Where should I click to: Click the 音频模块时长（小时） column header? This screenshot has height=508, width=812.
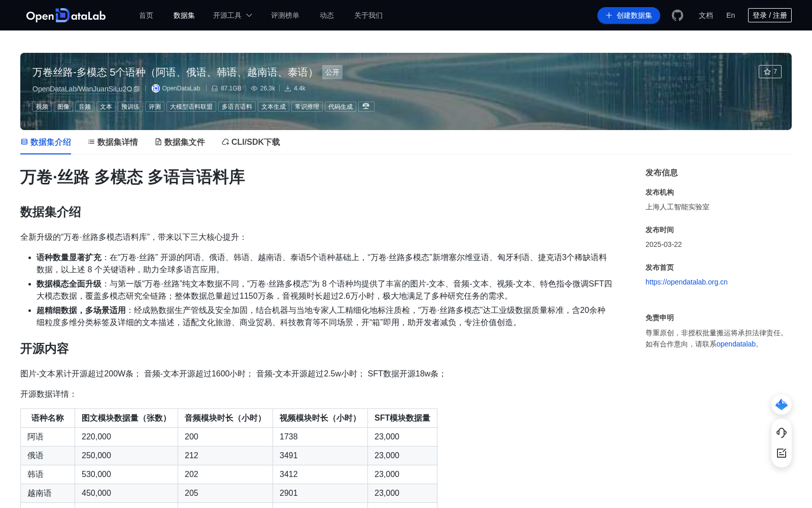225,418
